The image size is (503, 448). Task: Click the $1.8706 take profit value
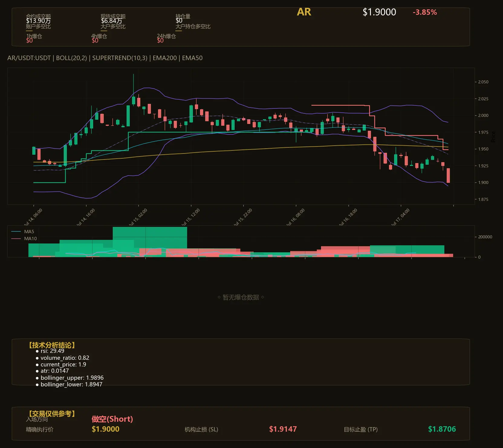442,429
